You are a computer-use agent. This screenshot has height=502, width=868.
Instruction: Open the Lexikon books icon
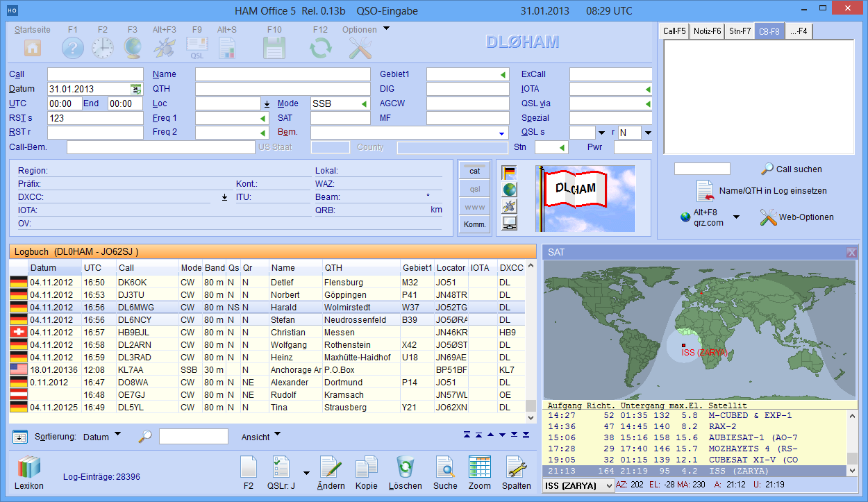coord(29,467)
